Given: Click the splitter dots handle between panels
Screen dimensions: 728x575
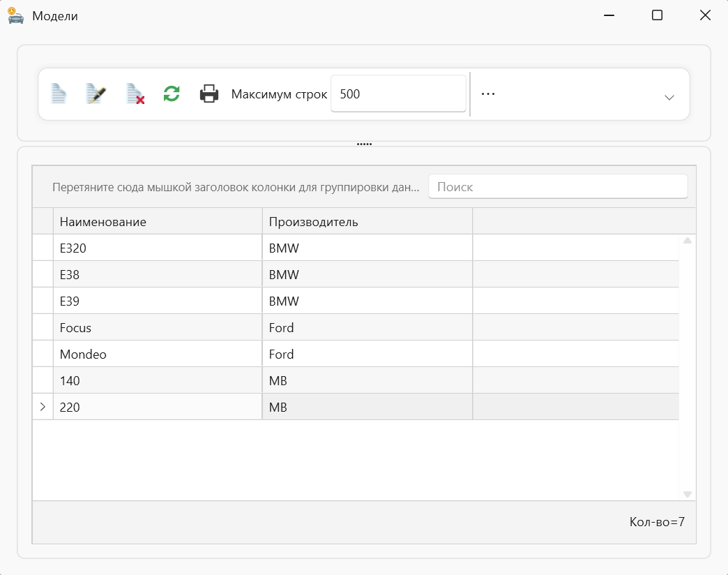Looking at the screenshot, I should click(x=364, y=144).
